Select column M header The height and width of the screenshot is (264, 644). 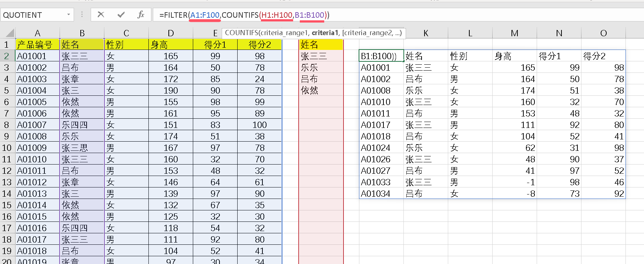coord(514,33)
